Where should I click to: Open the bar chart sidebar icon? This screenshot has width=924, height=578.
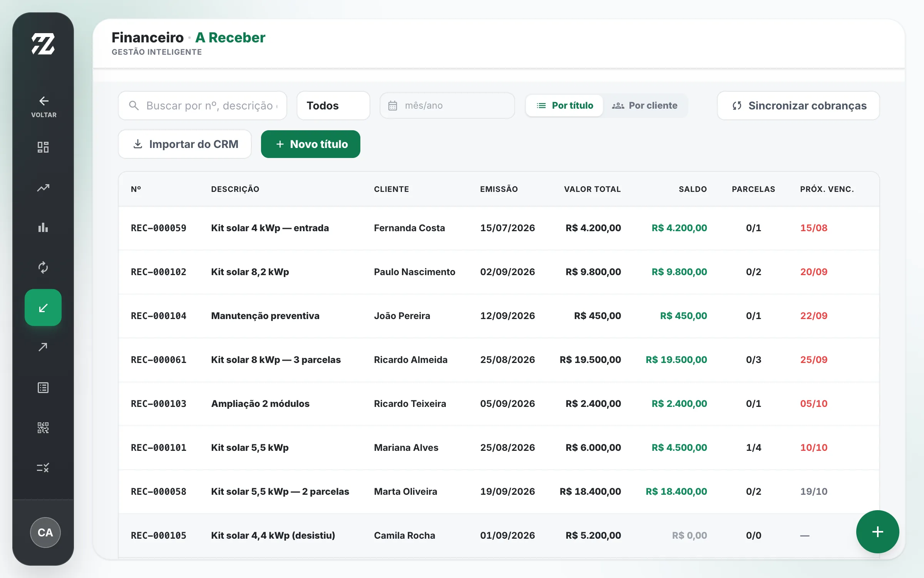pyautogui.click(x=43, y=227)
